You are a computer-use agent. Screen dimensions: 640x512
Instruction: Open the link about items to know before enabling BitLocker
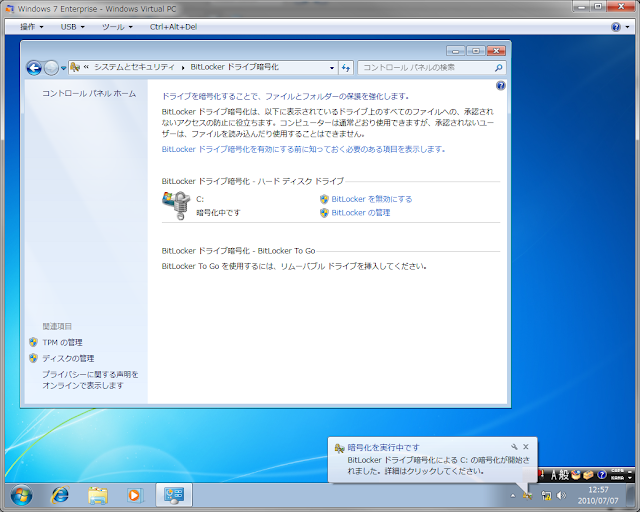[303, 149]
